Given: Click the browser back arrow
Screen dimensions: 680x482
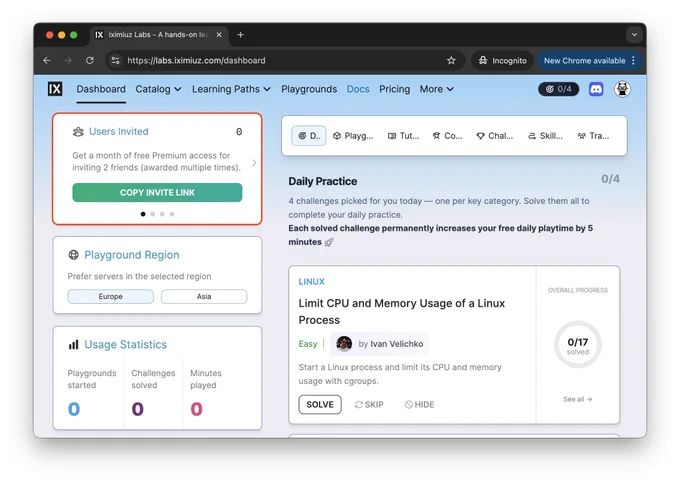Looking at the screenshot, I should point(47,60).
